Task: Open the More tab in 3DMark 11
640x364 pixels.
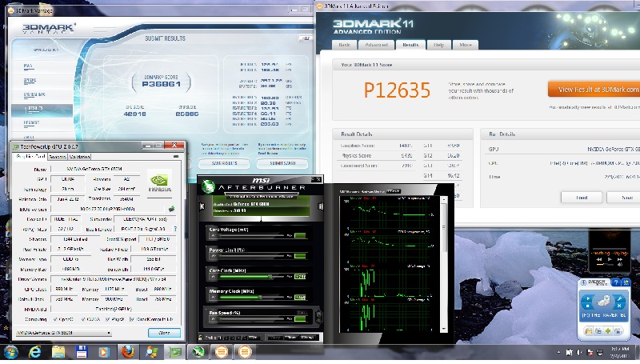Action: point(466,45)
